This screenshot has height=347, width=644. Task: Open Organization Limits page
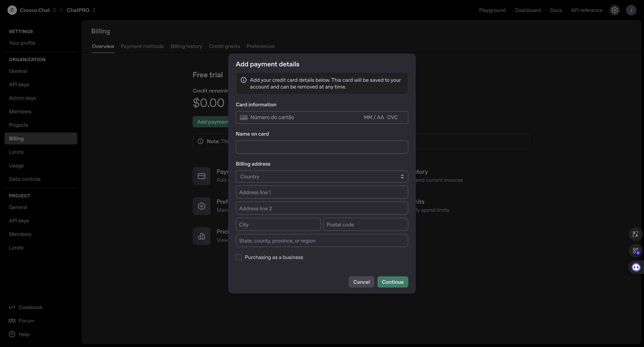[41, 152]
